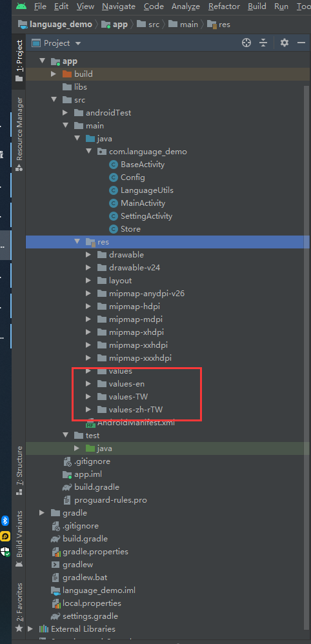Image resolution: width=311 pixels, height=644 pixels.
Task: Hide the Project panel with minus icon
Action: 301,43
